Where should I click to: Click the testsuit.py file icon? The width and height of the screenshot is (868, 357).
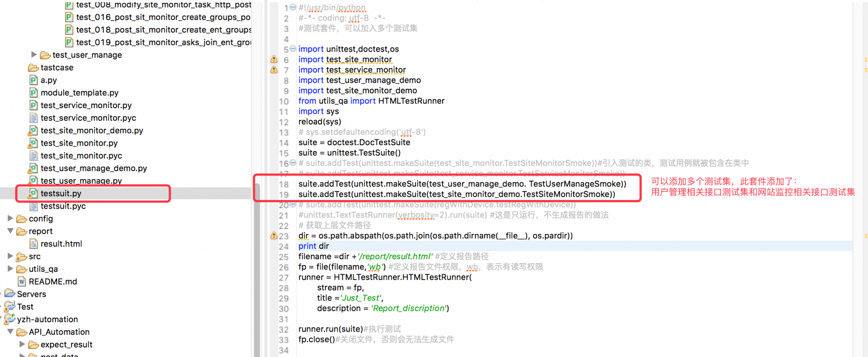coord(33,193)
